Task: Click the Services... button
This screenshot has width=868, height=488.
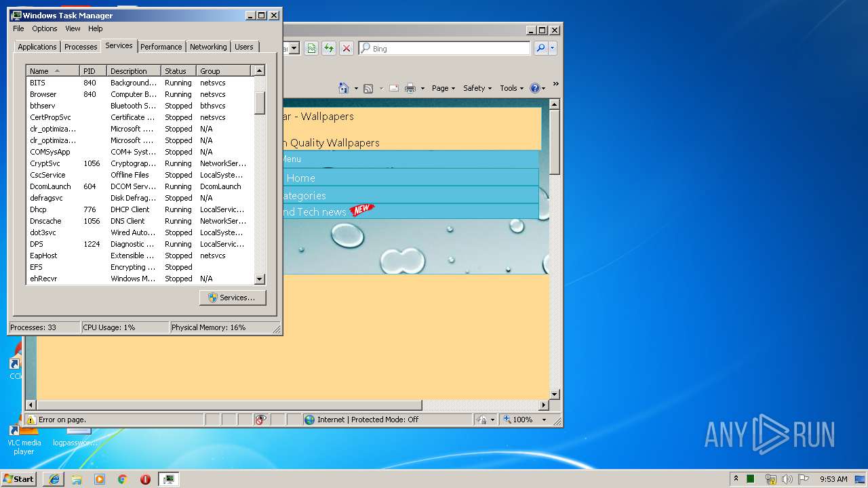Action: (x=233, y=298)
